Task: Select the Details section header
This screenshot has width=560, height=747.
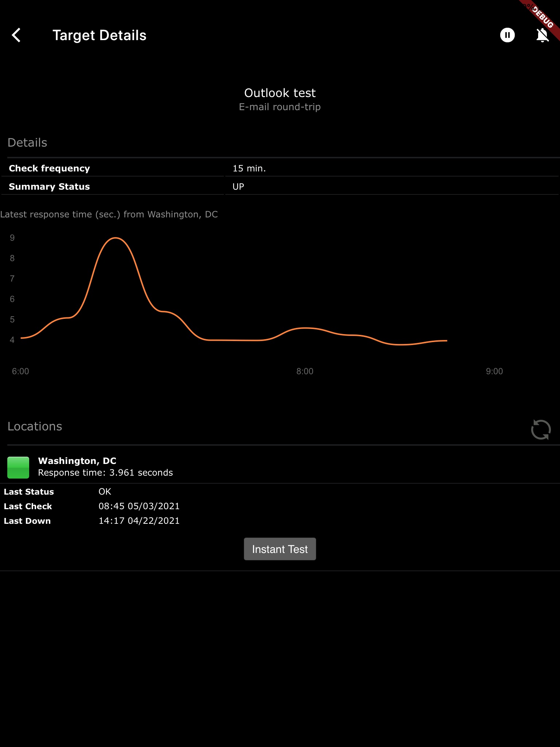Action: click(x=27, y=143)
